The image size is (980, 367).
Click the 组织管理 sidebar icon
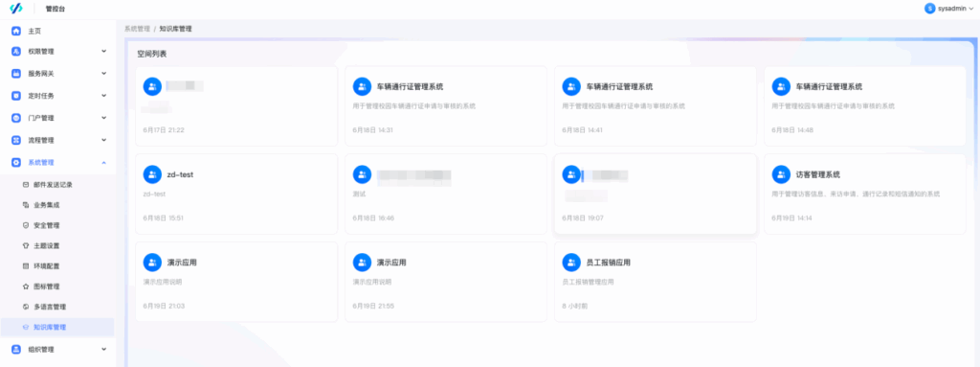point(16,350)
